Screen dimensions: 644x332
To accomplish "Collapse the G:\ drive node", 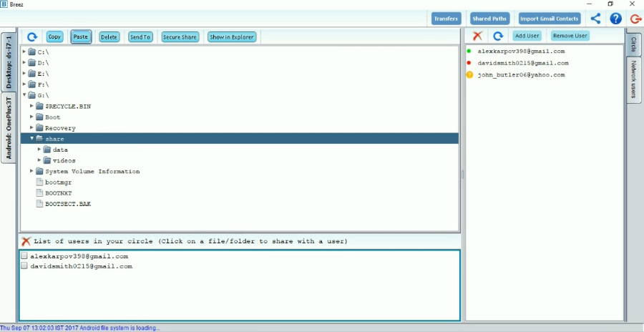I will point(24,95).
